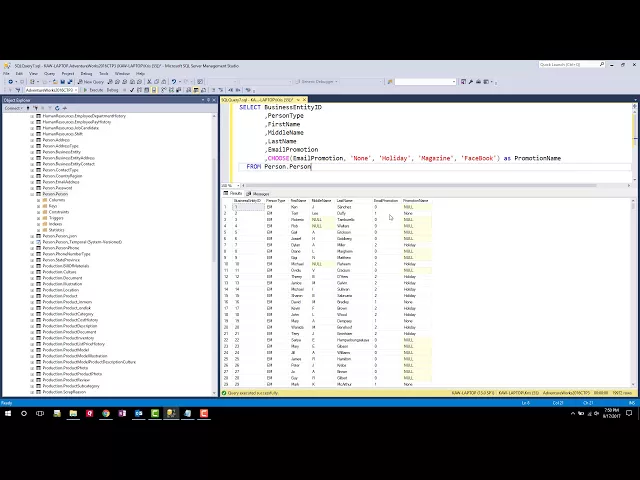Click the LastName column header in results

pos(344,200)
